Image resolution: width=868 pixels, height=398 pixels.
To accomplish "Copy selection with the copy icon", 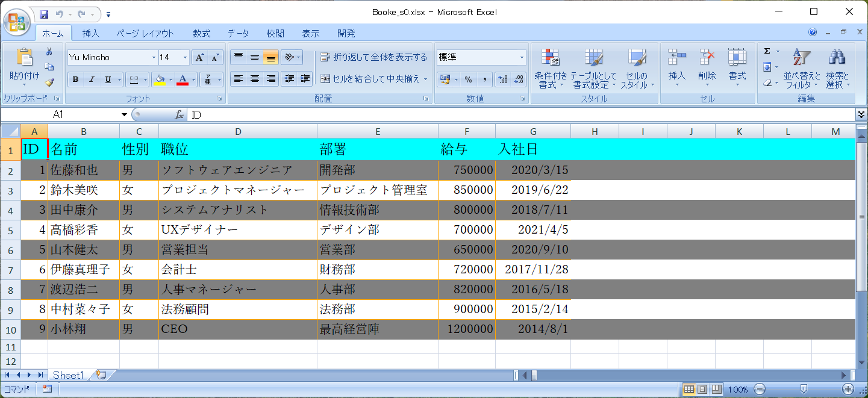I will click(x=49, y=67).
